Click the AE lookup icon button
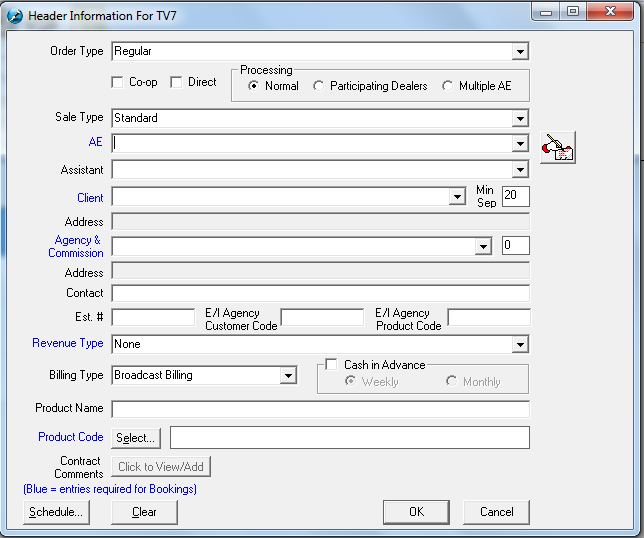 [557, 147]
